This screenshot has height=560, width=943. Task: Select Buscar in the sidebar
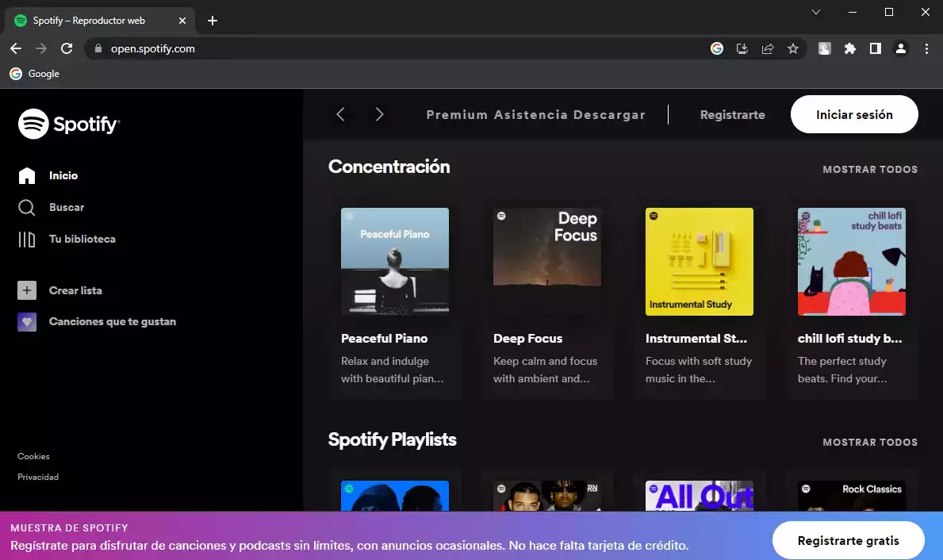(66, 208)
